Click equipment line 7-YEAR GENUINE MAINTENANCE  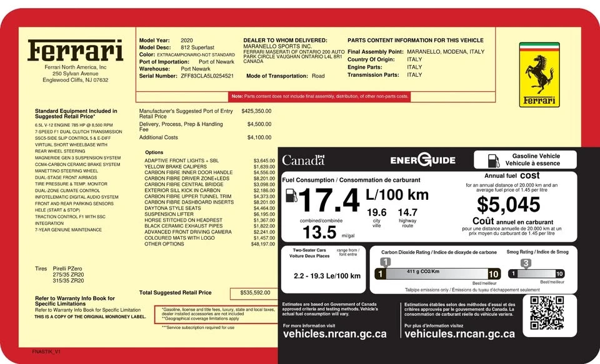[68, 230]
